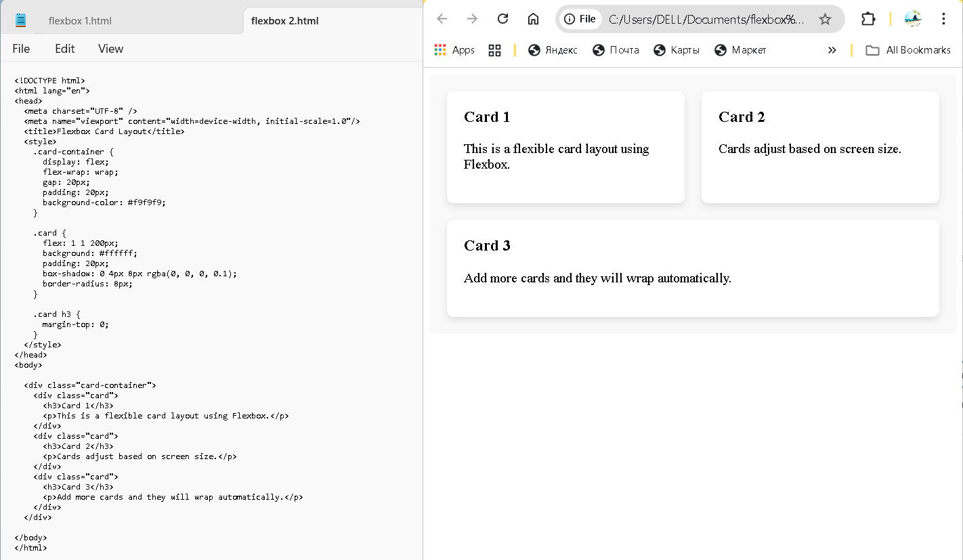
Task: Open the Apps bookmark shortcut
Action: tap(454, 50)
